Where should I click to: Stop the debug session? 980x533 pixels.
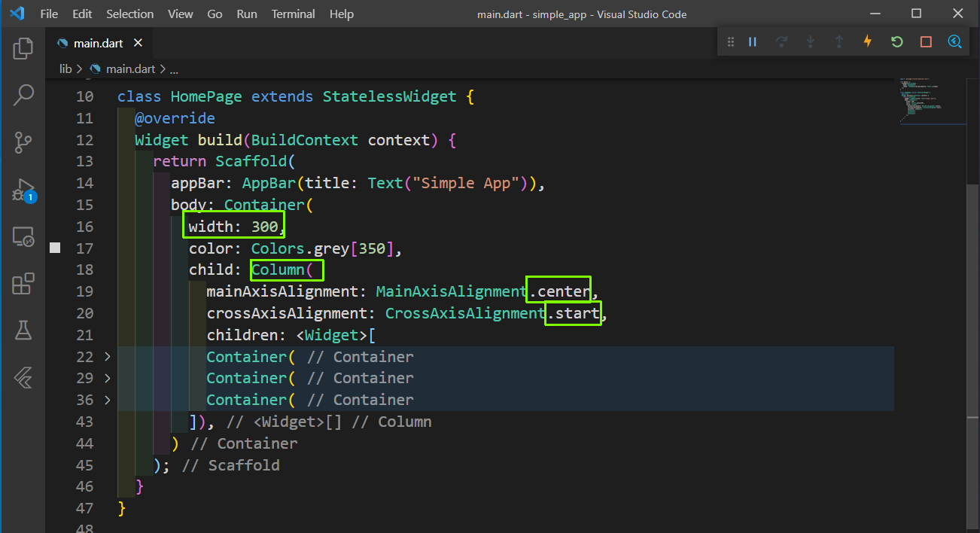[926, 42]
